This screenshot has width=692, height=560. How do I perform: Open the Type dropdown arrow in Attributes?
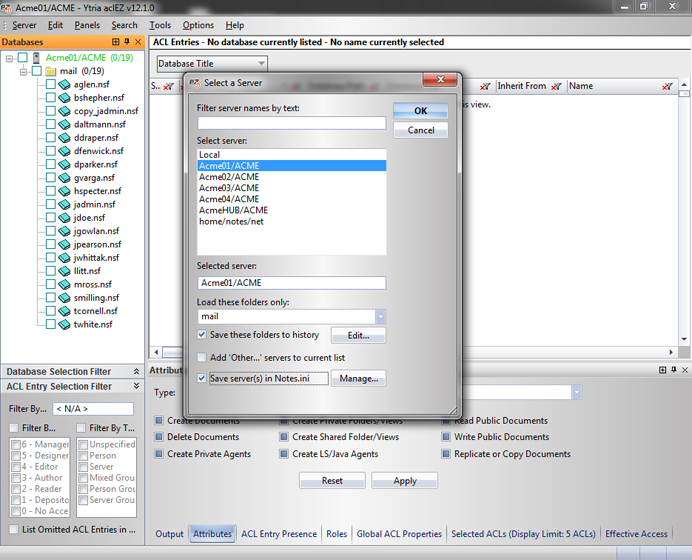point(576,392)
